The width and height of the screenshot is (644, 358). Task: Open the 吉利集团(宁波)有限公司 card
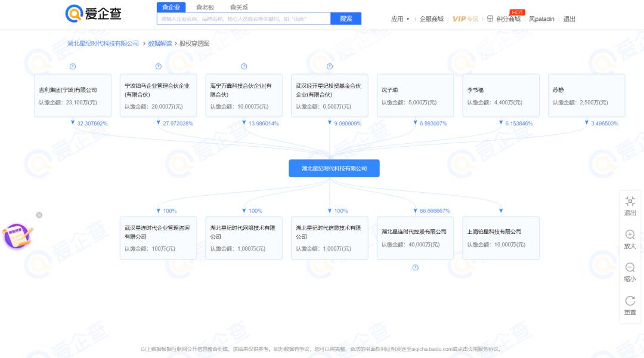click(73, 96)
